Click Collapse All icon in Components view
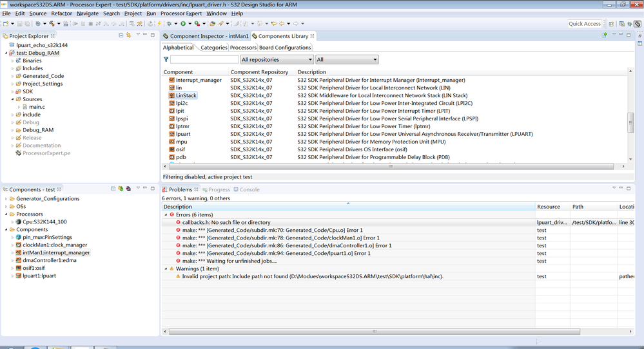 [x=113, y=189]
